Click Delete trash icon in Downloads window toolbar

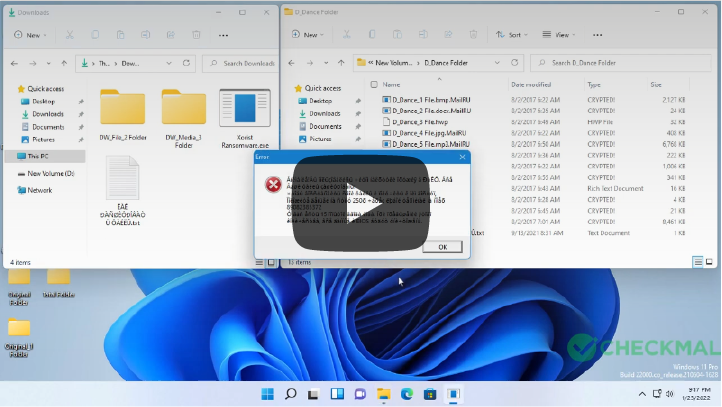coord(196,35)
